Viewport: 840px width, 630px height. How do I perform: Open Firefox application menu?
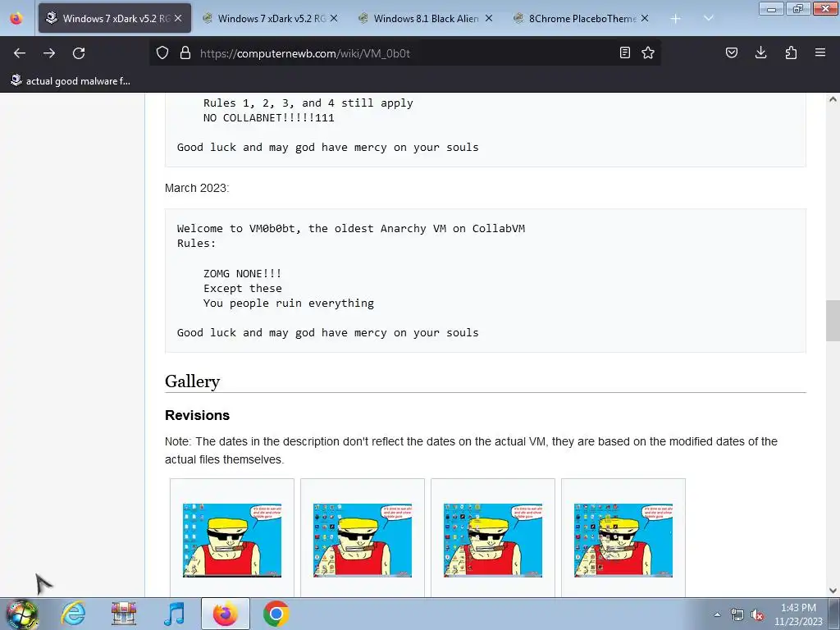(820, 52)
